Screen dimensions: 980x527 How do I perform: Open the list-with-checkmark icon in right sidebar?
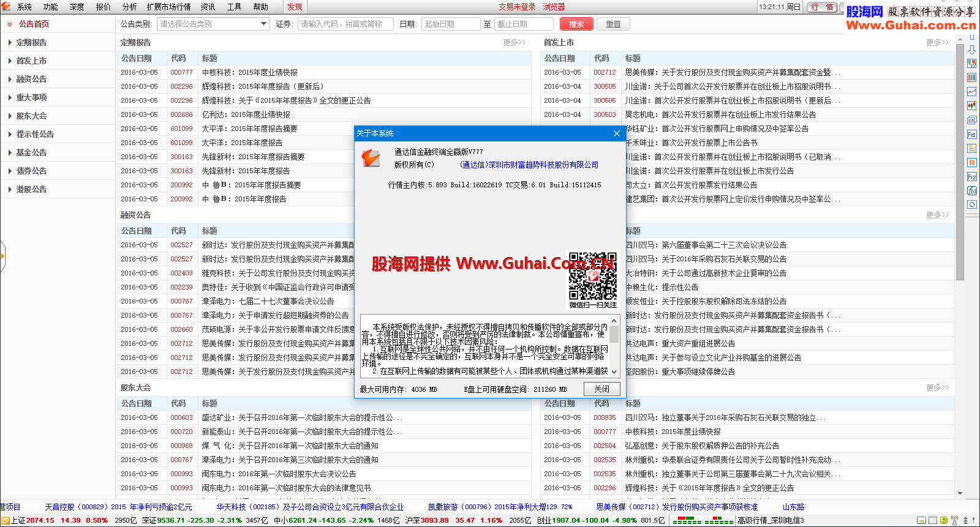pyautogui.click(x=972, y=64)
